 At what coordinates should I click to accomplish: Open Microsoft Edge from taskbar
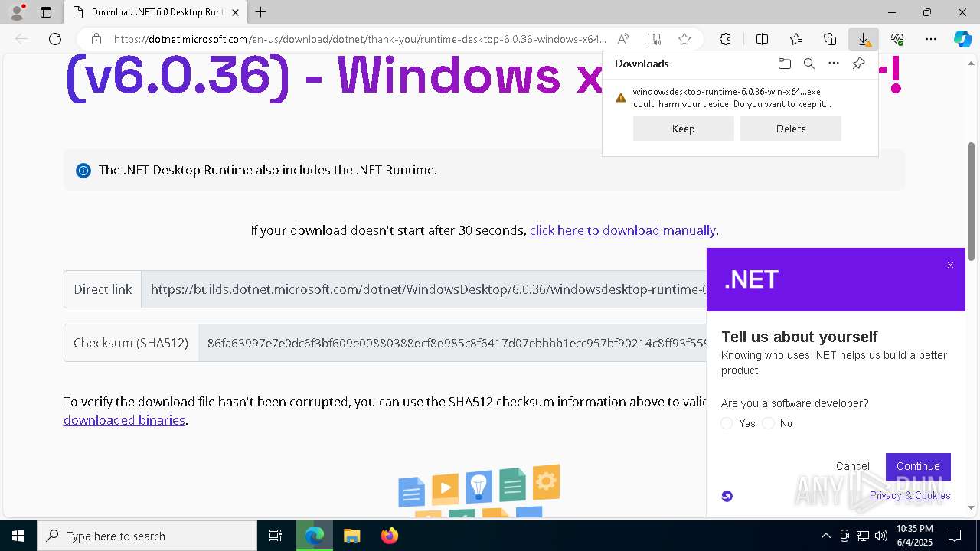tap(315, 536)
